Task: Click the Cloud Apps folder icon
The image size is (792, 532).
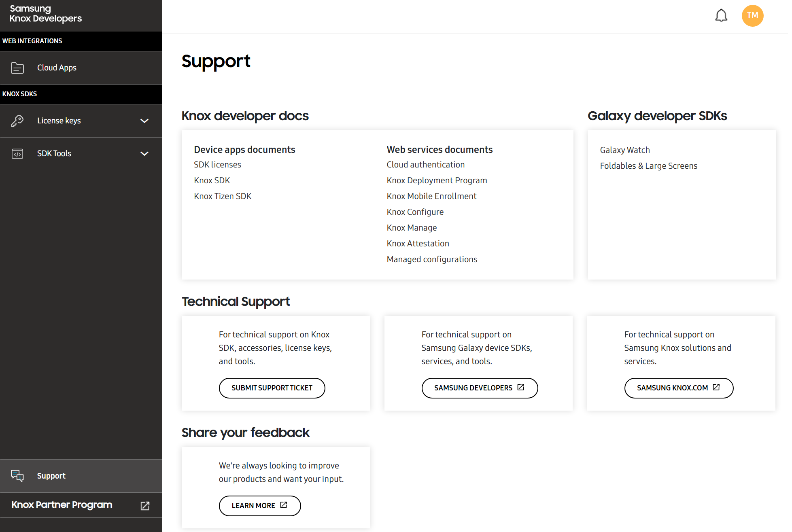Action: [x=17, y=68]
